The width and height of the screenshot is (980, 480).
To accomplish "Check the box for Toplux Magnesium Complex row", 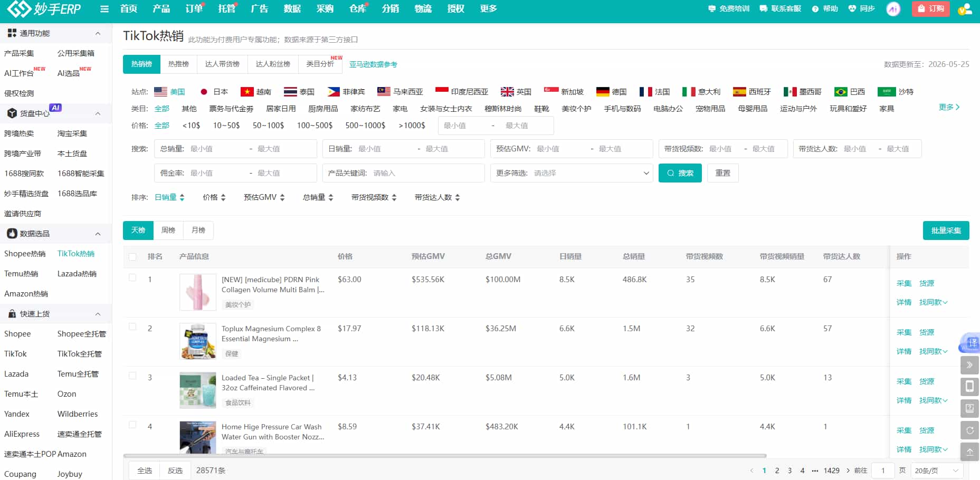I will point(132,327).
